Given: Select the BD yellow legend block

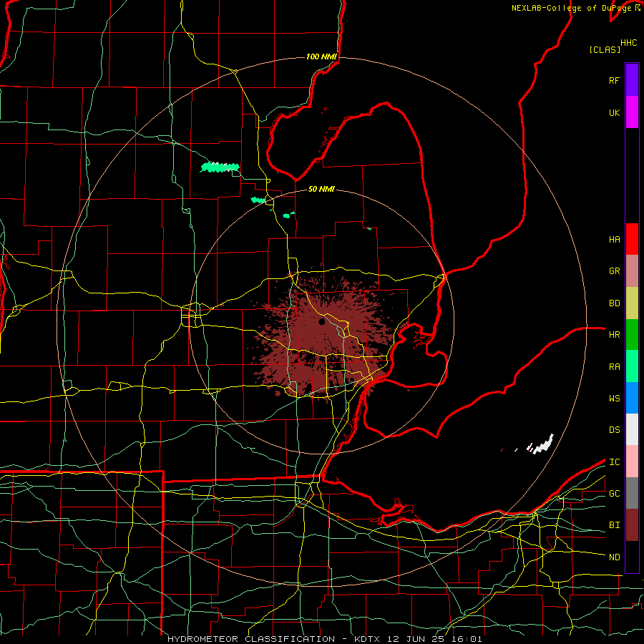Looking at the screenshot, I should pos(632,303).
